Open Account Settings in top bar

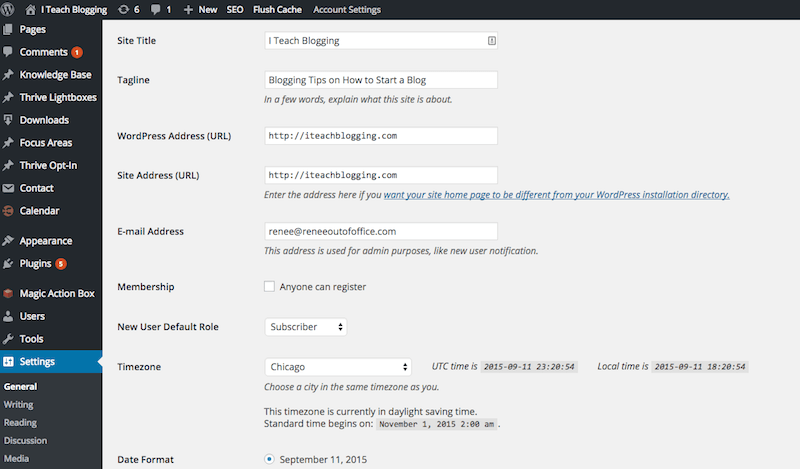tap(346, 9)
